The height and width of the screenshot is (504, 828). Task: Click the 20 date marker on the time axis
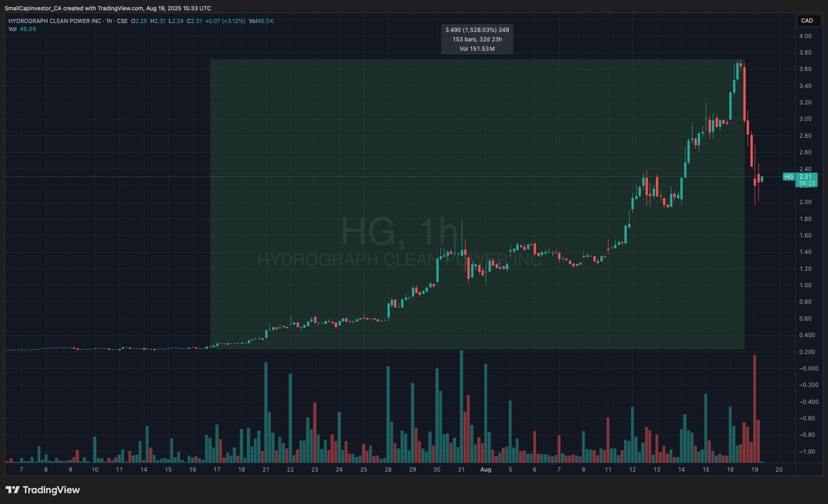pyautogui.click(x=779, y=470)
